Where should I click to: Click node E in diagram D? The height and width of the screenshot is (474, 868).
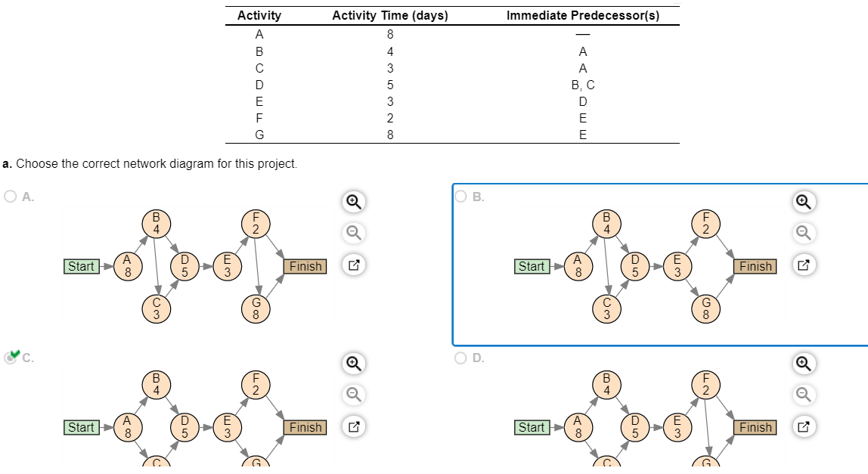click(x=677, y=427)
